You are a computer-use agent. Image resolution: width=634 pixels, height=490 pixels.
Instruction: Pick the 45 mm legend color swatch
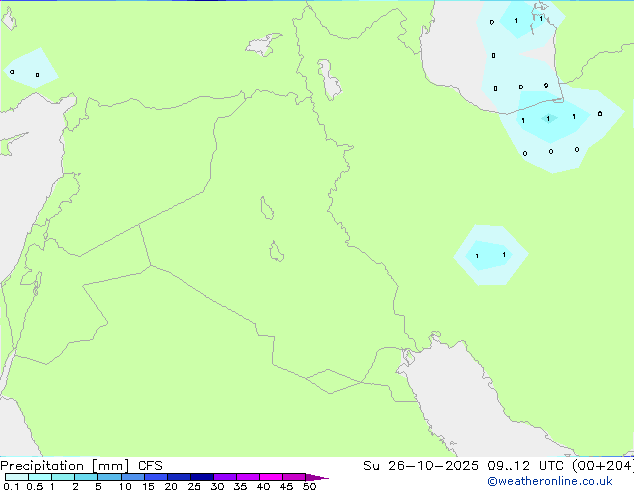[x=294, y=477]
